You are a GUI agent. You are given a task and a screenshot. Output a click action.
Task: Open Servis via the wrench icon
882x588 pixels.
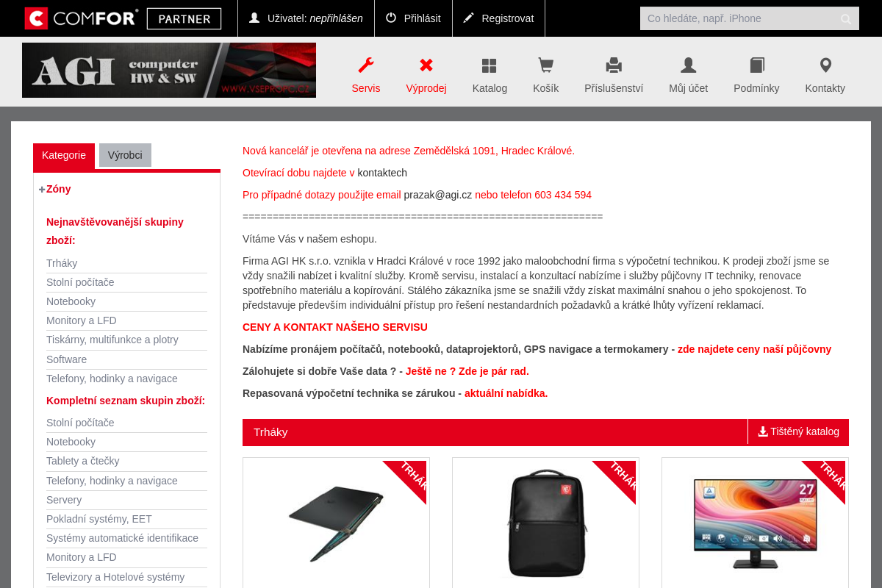pos(365,65)
